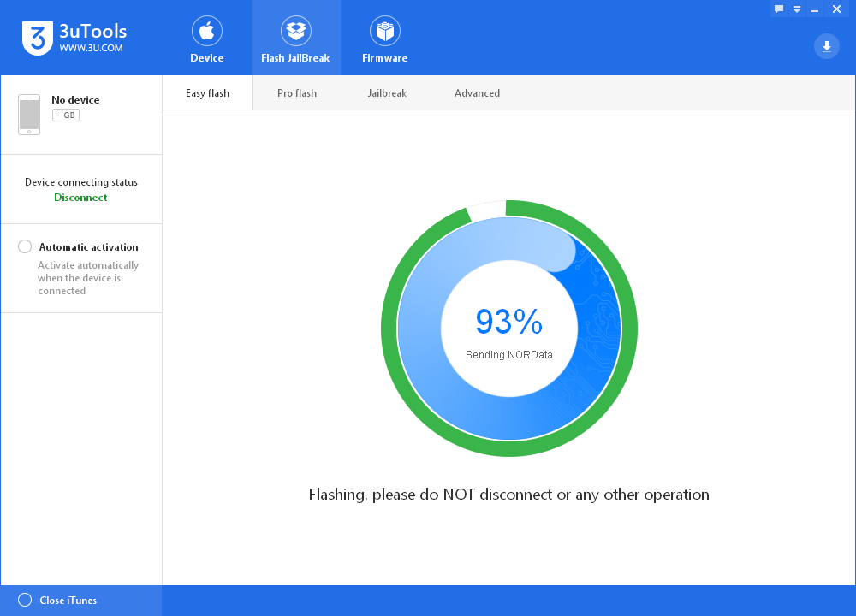Switch to the Pro flash tab
The width and height of the screenshot is (856, 616).
pos(297,93)
